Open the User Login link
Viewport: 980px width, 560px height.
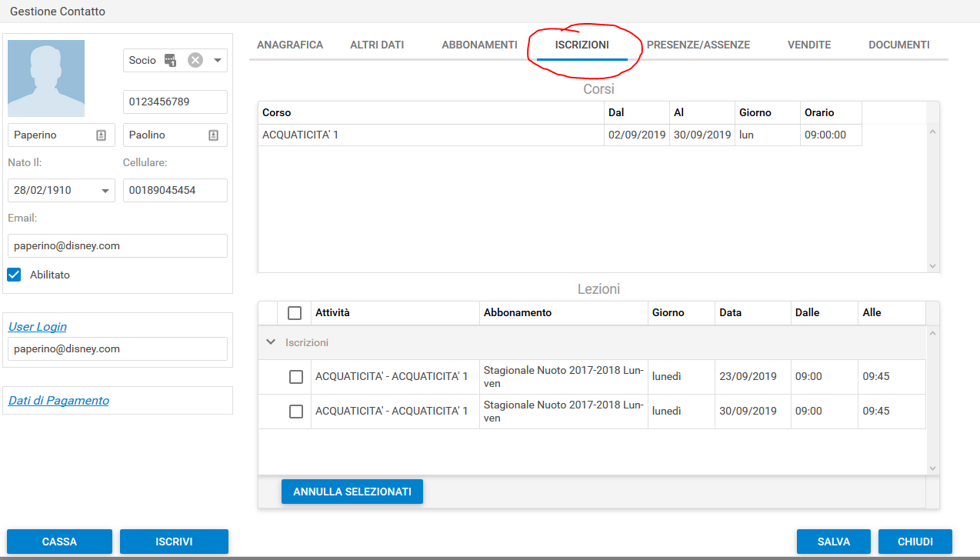pos(38,327)
